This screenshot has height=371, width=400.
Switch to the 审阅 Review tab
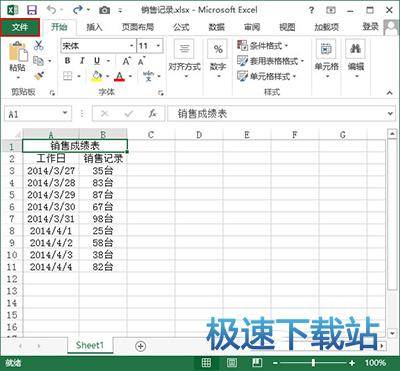coord(252,27)
